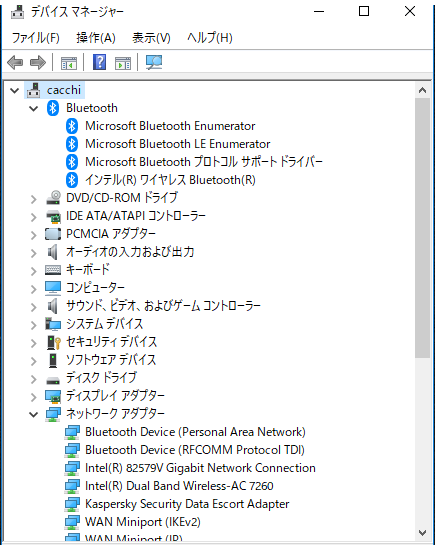Click the DVD/CD-ROM drive icon
Viewport: 435px width, 546px height.
pos(53,198)
